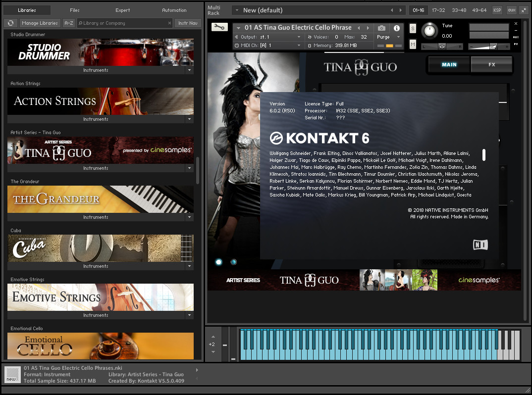This screenshot has width=532, height=395.
Task: Go to the next multi preset
Action: coord(401,10)
